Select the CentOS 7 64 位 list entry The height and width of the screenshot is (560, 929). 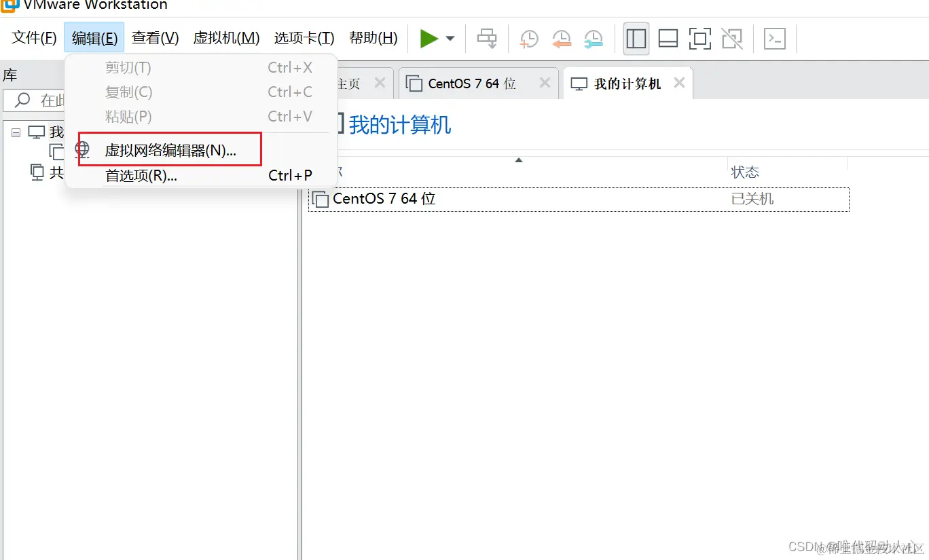click(x=384, y=198)
